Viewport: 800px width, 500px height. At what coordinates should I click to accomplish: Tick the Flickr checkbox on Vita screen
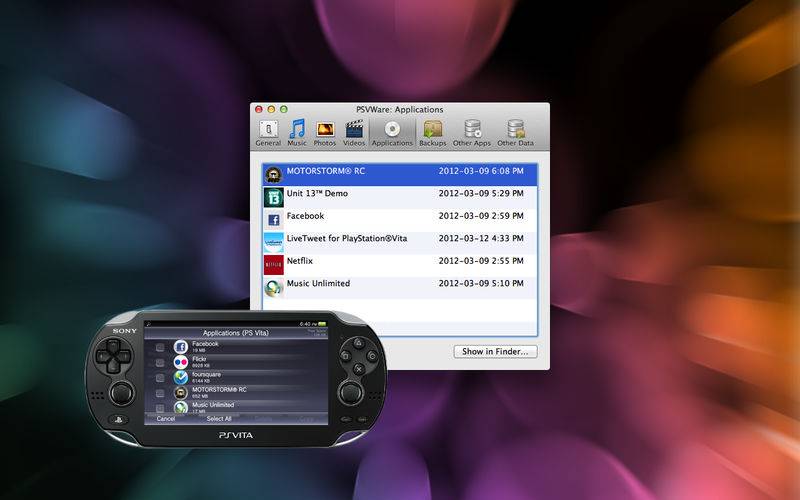[x=160, y=363]
